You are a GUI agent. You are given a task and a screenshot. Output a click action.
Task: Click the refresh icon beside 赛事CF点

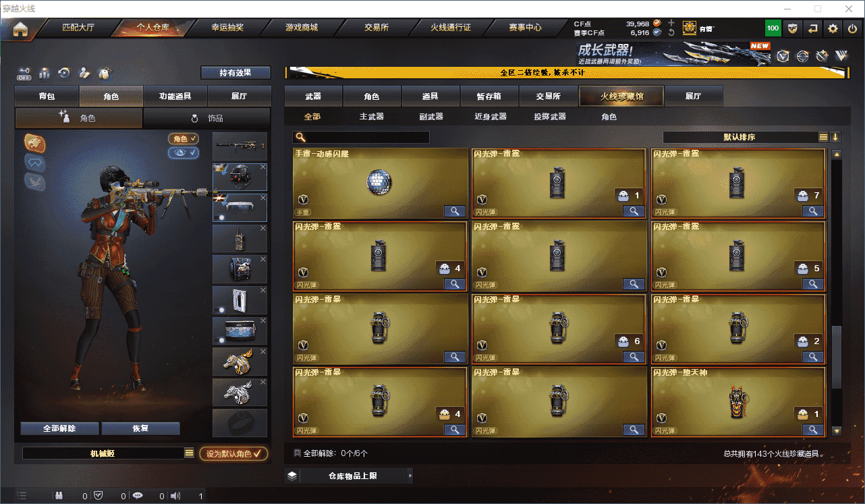671,32
